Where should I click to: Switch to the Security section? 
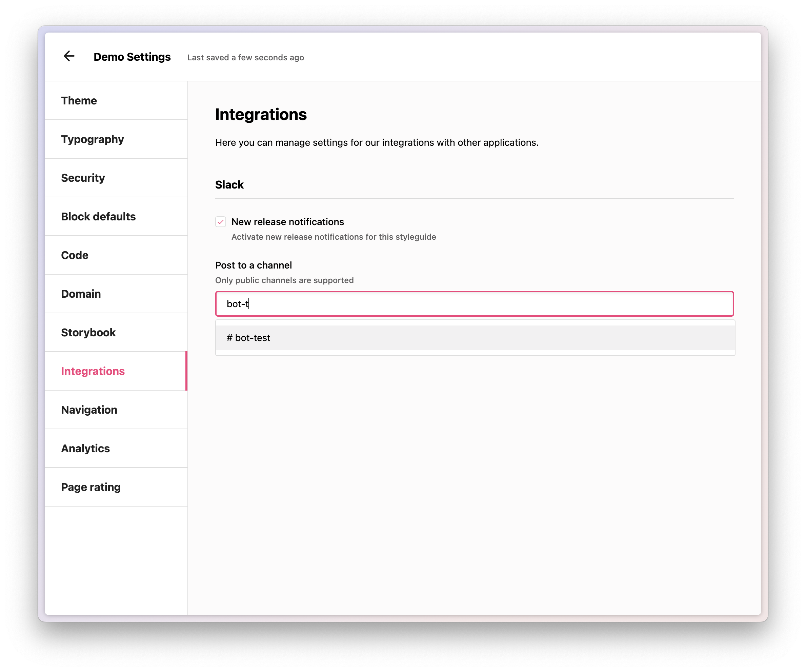click(x=116, y=178)
